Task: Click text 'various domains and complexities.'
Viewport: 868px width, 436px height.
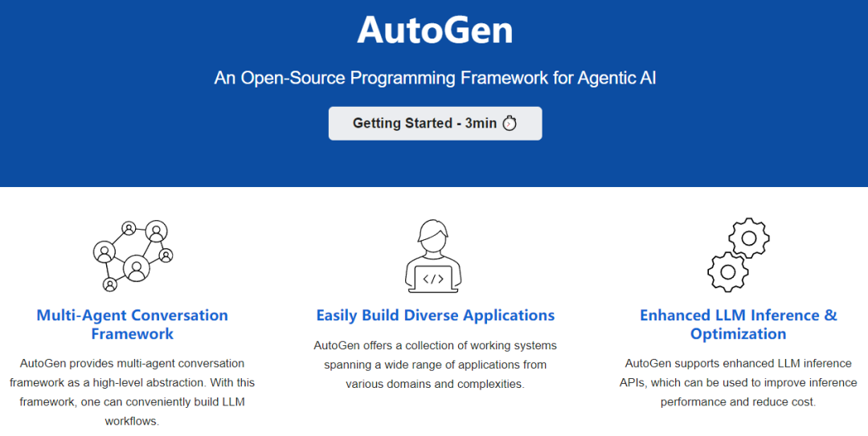Action: [x=435, y=384]
